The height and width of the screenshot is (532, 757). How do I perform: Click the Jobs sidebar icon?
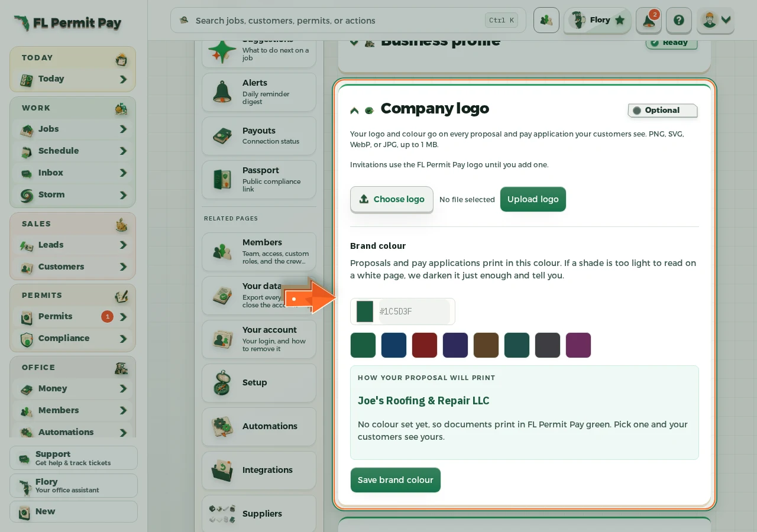[x=26, y=129]
